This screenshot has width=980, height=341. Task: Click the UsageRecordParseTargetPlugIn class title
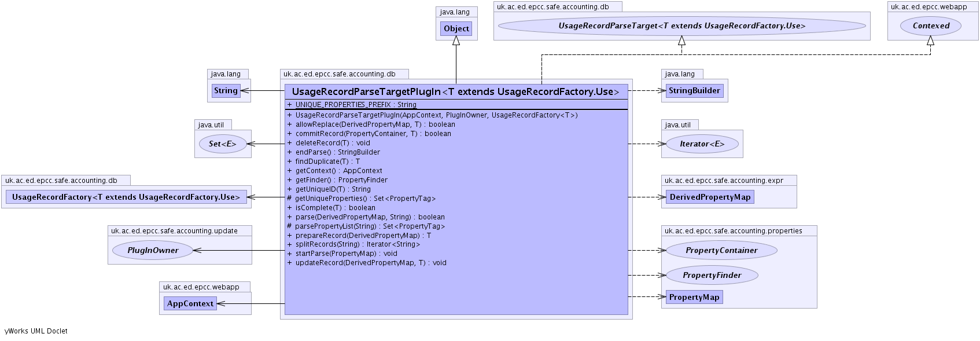pyautogui.click(x=455, y=92)
